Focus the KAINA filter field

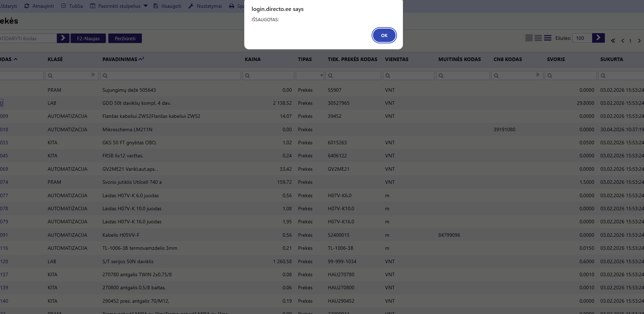[x=268, y=76]
